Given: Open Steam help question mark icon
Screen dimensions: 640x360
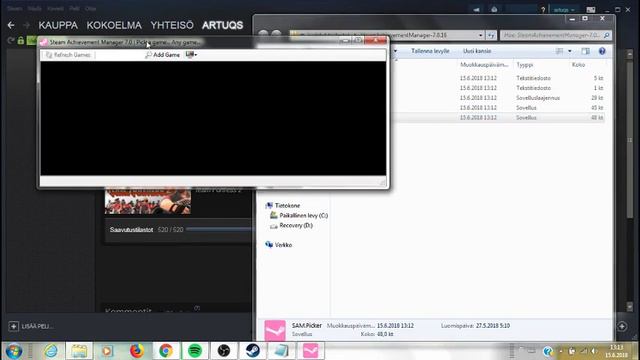Looking at the screenshot, I should 543,9.
